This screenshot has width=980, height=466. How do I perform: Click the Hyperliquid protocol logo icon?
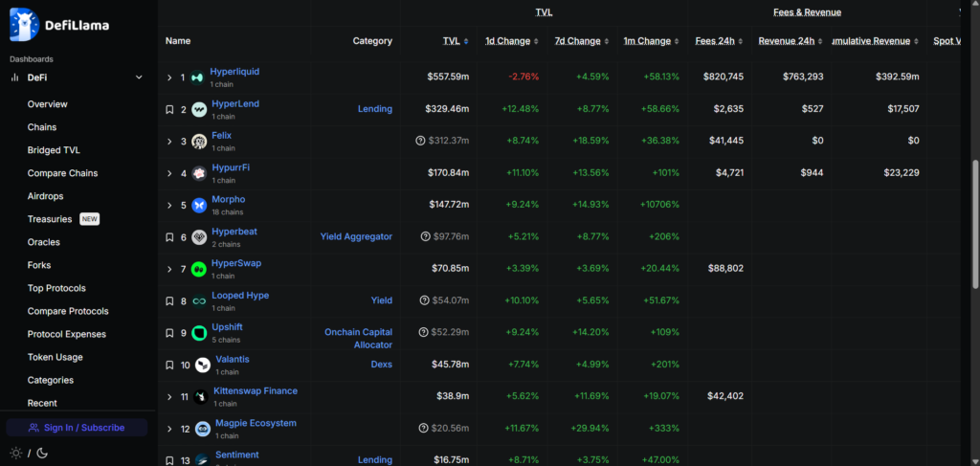pos(197,78)
